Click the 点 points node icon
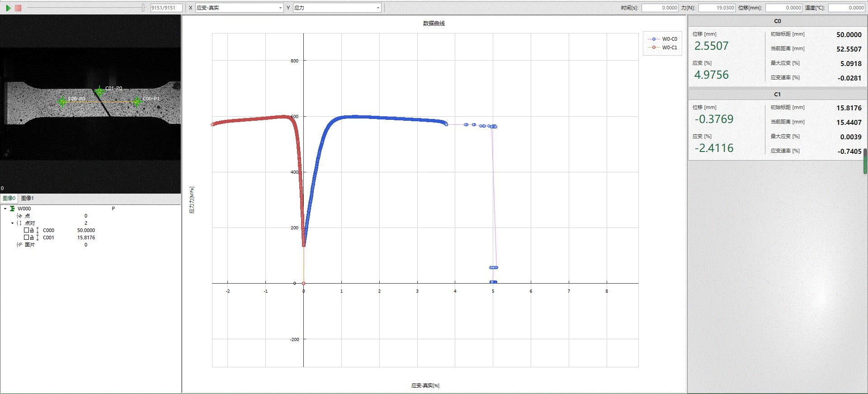868x394 pixels. click(x=19, y=216)
